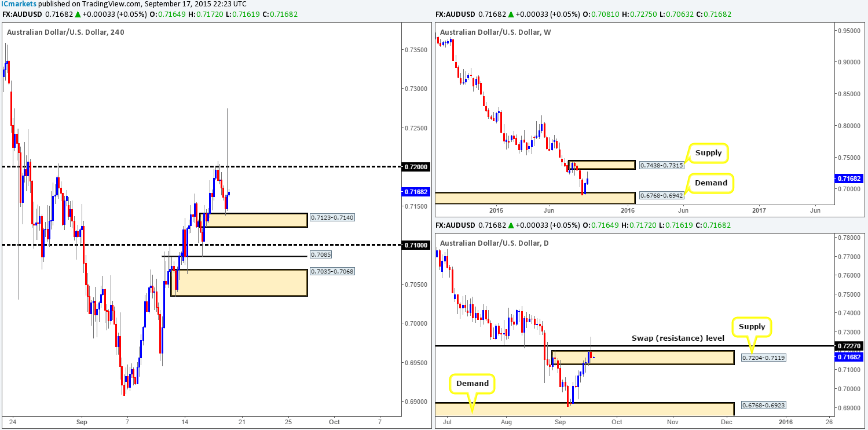The image size is (868, 430).
Task: Select the 0.7035-0.7068 demand rectangle on 240 chart
Action: [x=239, y=282]
